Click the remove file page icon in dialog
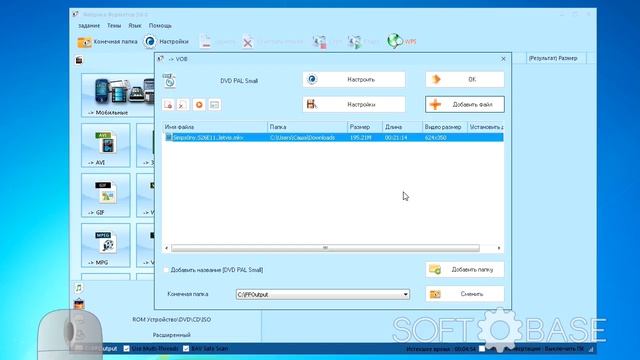The height and width of the screenshot is (360, 640). tap(168, 105)
